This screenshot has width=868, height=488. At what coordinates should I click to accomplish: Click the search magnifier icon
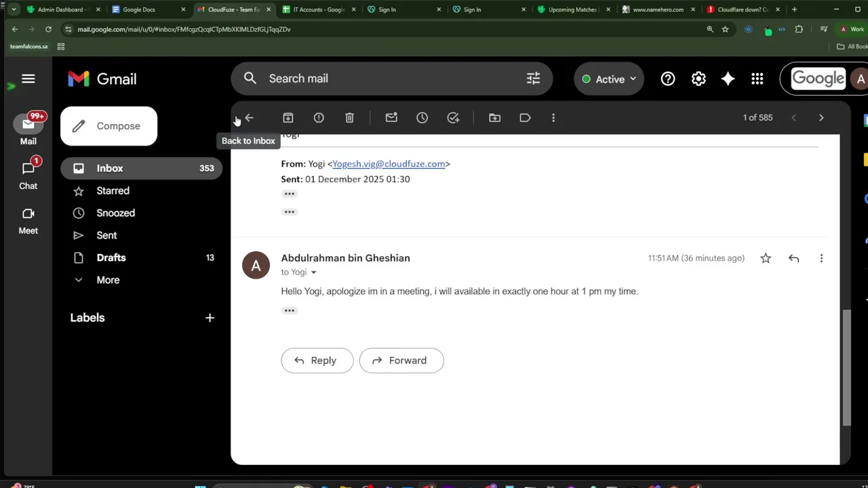[250, 79]
